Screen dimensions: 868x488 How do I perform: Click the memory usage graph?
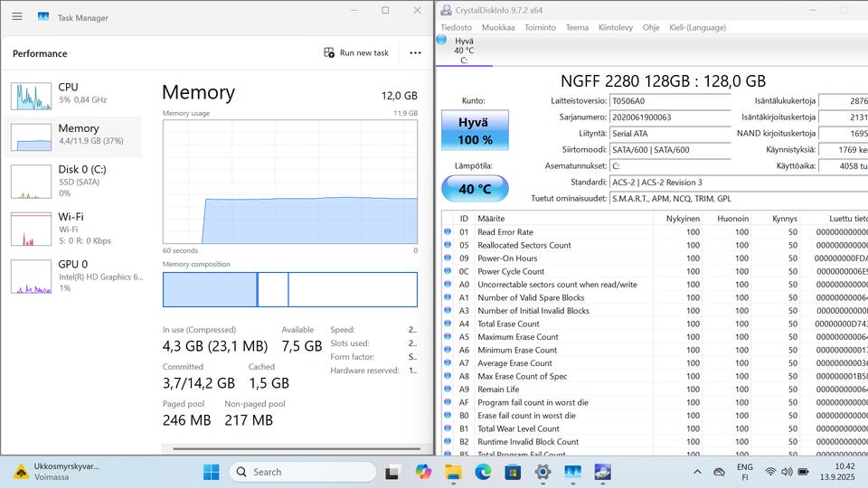pos(290,182)
